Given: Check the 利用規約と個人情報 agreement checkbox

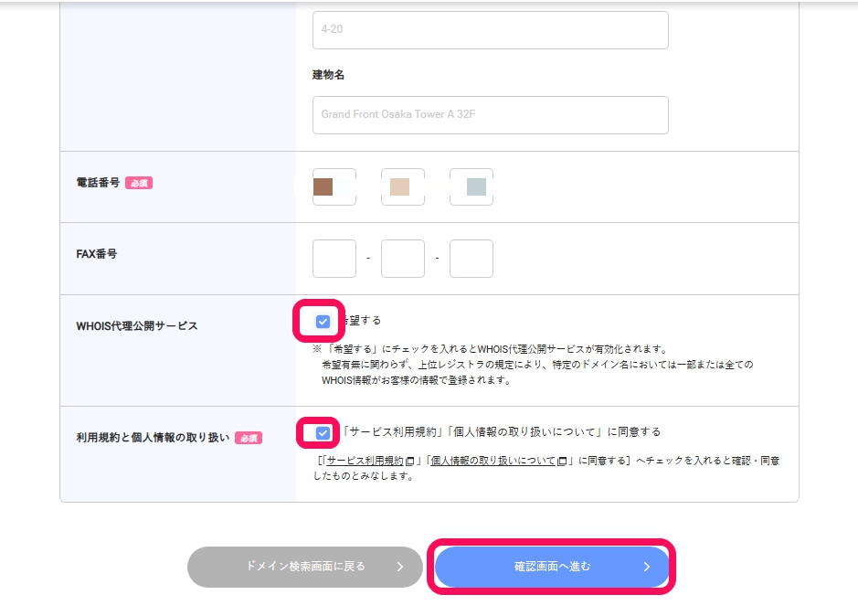Looking at the screenshot, I should (x=322, y=432).
